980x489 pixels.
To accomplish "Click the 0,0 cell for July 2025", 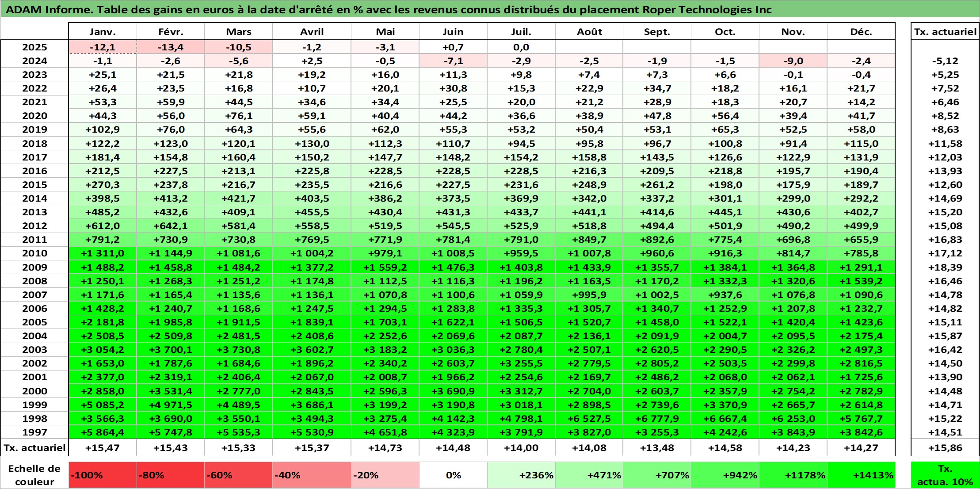I will point(521,47).
